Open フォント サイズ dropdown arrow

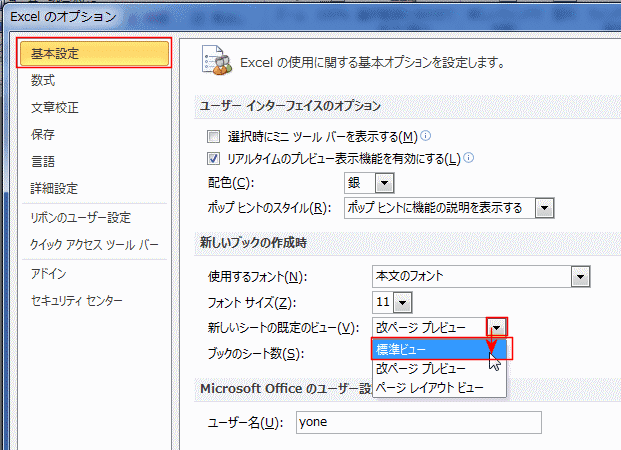tap(403, 303)
